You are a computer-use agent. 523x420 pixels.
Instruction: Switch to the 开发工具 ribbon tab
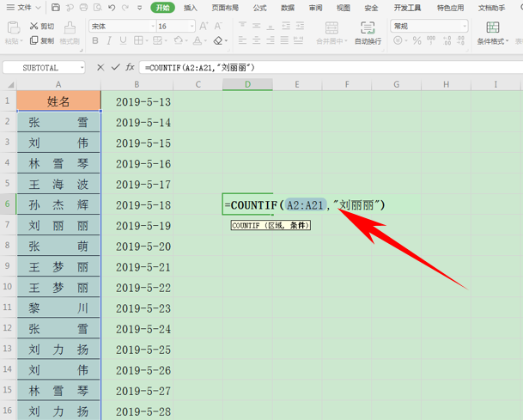tap(407, 8)
